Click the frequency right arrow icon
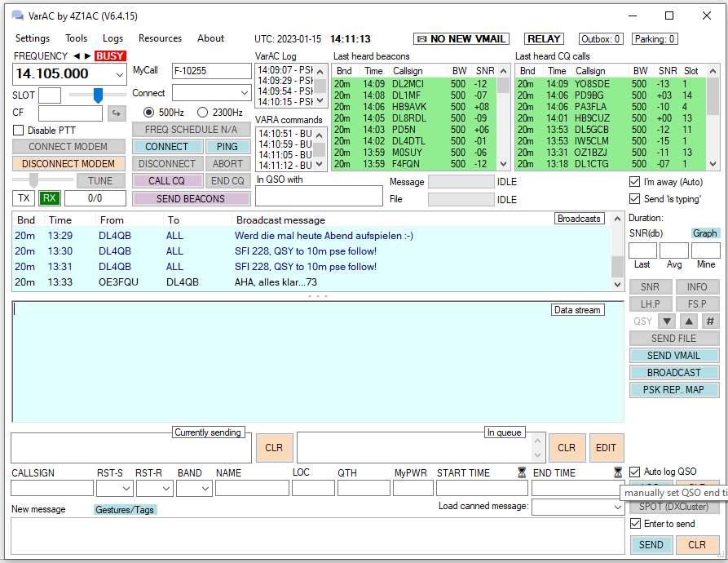This screenshot has height=563, width=728. 87,56
